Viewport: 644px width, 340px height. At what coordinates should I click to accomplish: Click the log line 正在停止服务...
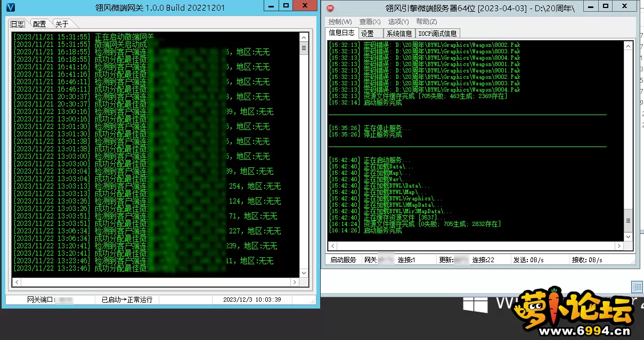click(370, 128)
